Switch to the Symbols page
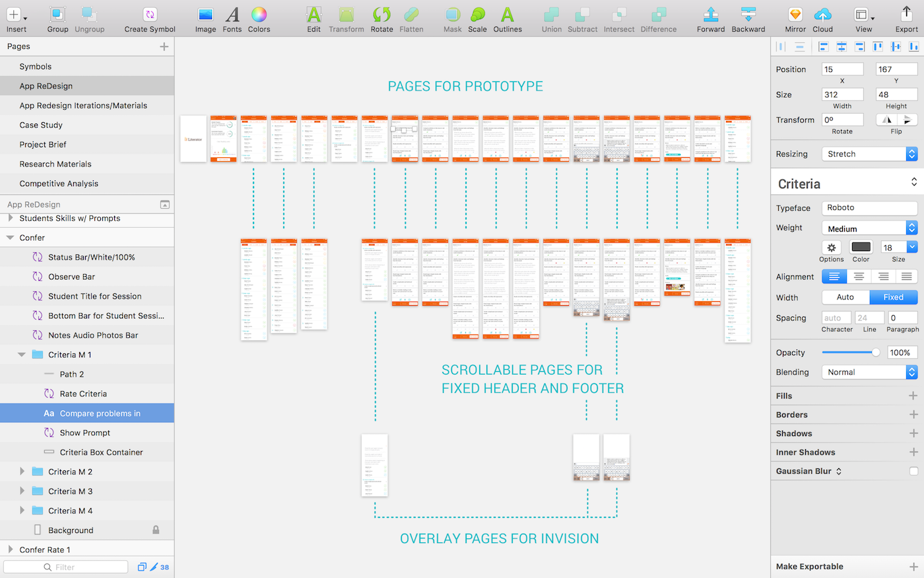The height and width of the screenshot is (578, 924). coord(87,67)
